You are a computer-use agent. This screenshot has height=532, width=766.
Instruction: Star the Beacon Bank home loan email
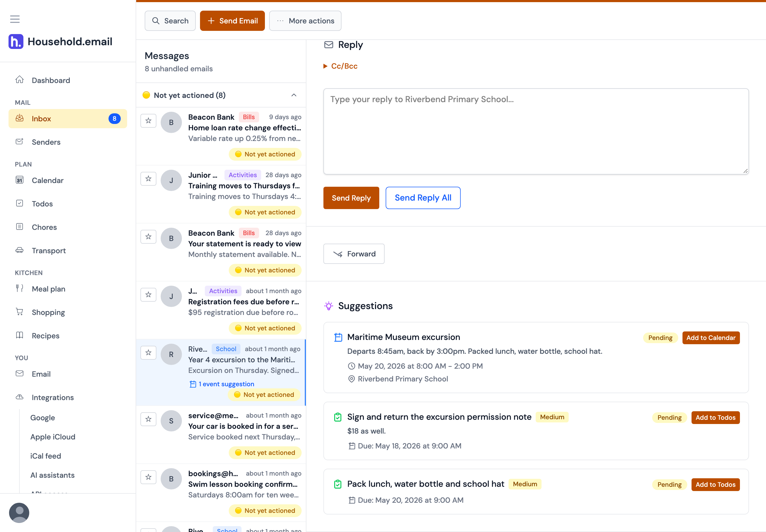click(x=148, y=121)
